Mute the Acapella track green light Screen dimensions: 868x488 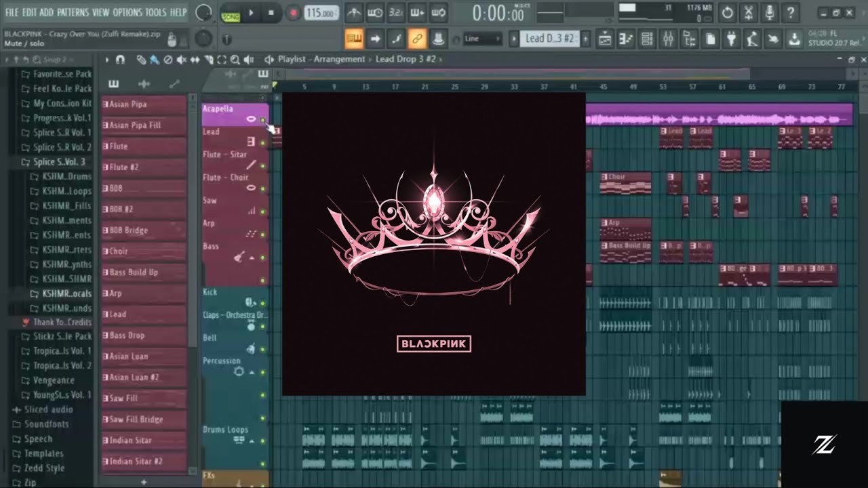click(x=263, y=120)
